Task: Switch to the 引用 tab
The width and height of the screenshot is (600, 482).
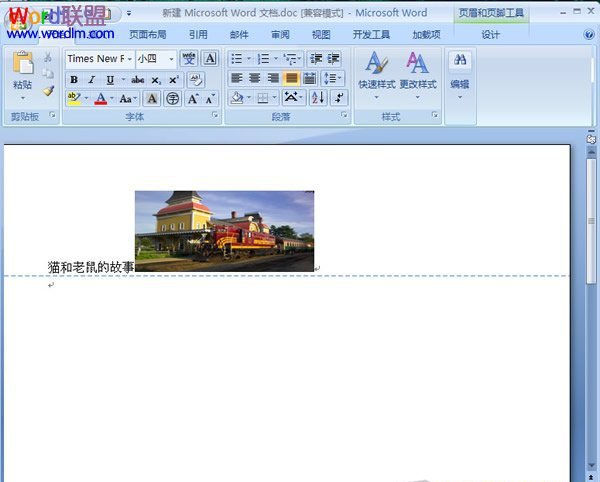Action: (x=198, y=35)
